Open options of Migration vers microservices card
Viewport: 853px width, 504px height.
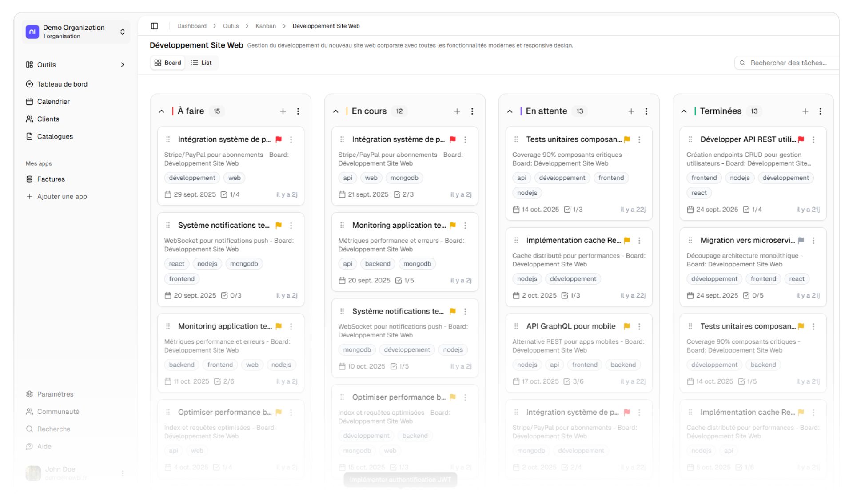[x=813, y=240]
